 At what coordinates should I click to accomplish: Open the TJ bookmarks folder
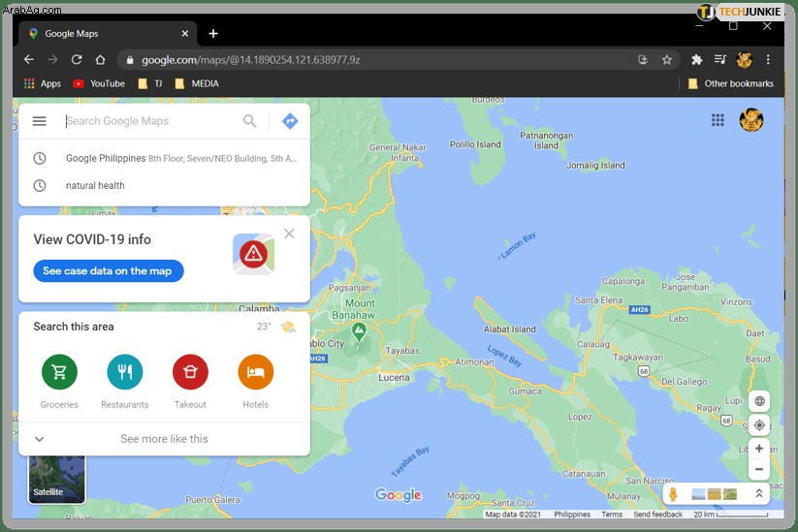point(150,83)
